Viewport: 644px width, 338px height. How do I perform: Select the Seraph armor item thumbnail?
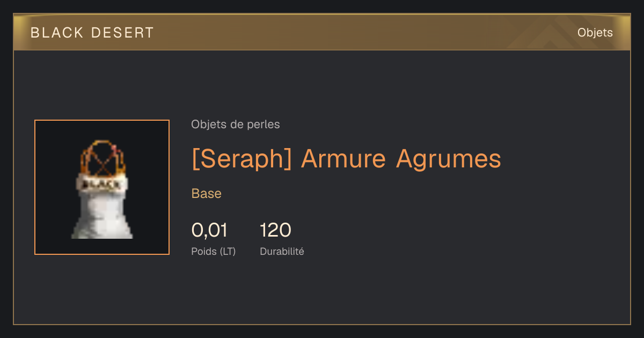coord(102,187)
